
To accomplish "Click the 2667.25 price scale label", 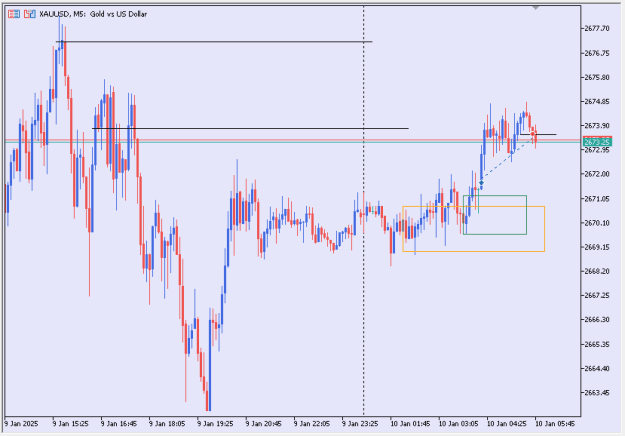I will pos(597,295).
